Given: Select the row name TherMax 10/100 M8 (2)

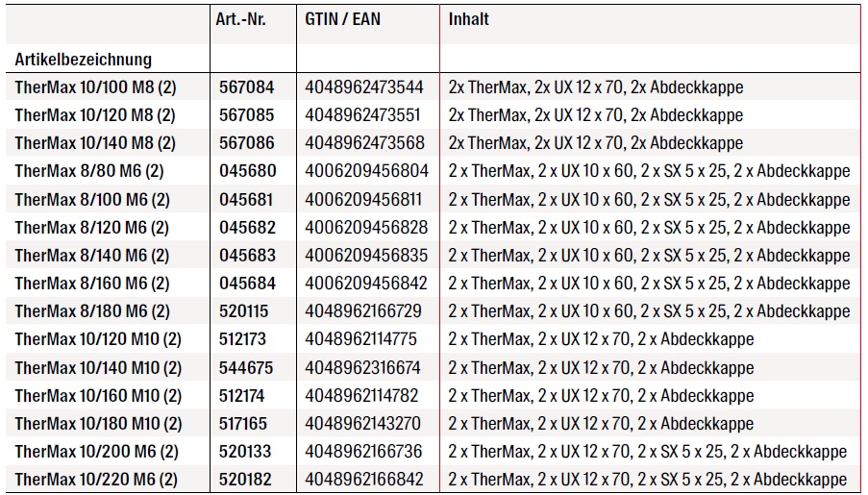Looking at the screenshot, I should pyautogui.click(x=95, y=87).
